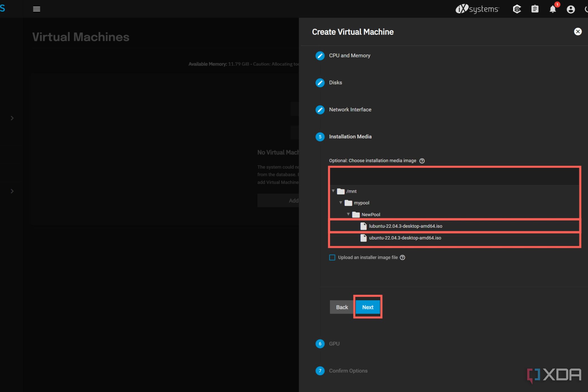
Task: Click the Next button
Action: click(x=368, y=307)
